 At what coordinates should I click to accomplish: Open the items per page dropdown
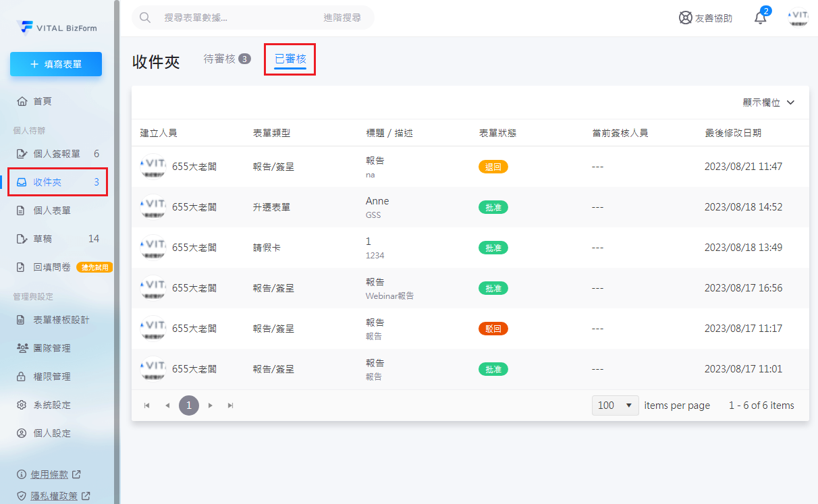pos(615,405)
